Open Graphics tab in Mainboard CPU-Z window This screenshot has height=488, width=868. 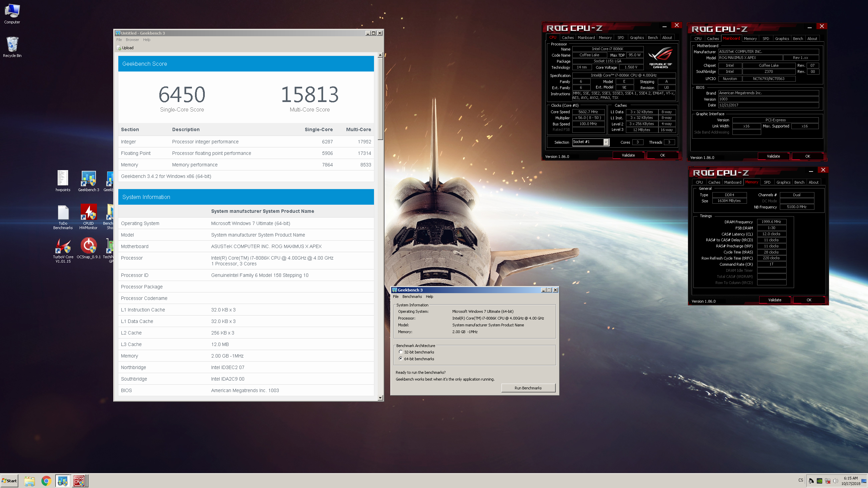(x=782, y=39)
